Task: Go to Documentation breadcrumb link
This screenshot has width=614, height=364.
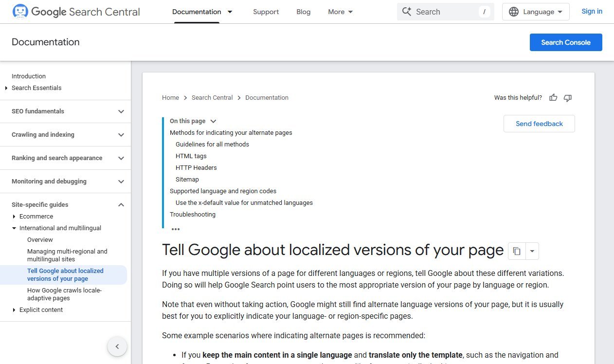Action: pos(267,98)
